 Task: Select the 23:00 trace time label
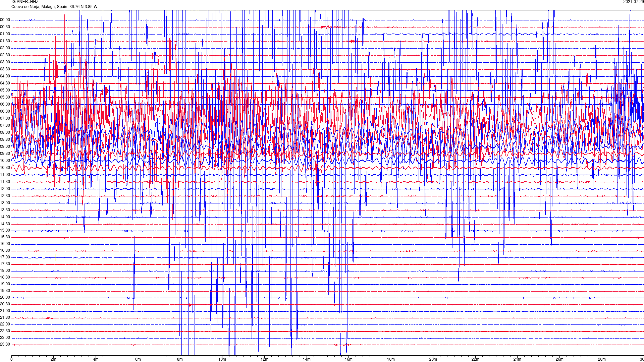pyautogui.click(x=5, y=338)
